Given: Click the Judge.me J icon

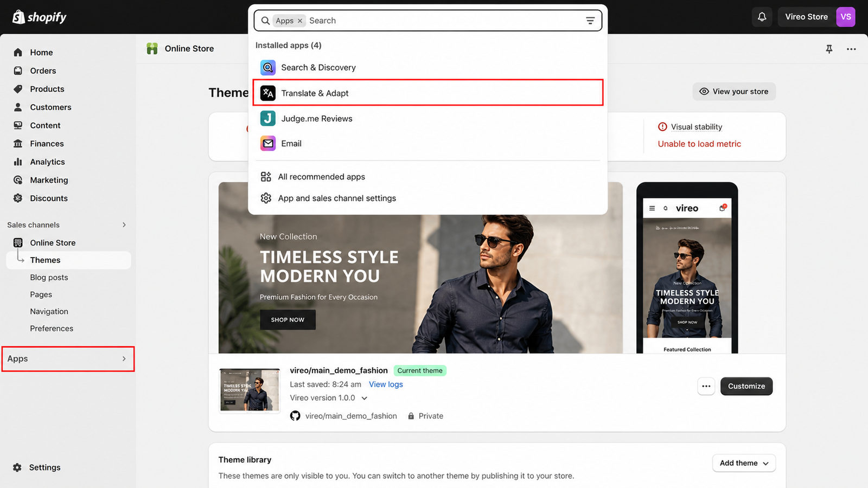Looking at the screenshot, I should coord(268,118).
